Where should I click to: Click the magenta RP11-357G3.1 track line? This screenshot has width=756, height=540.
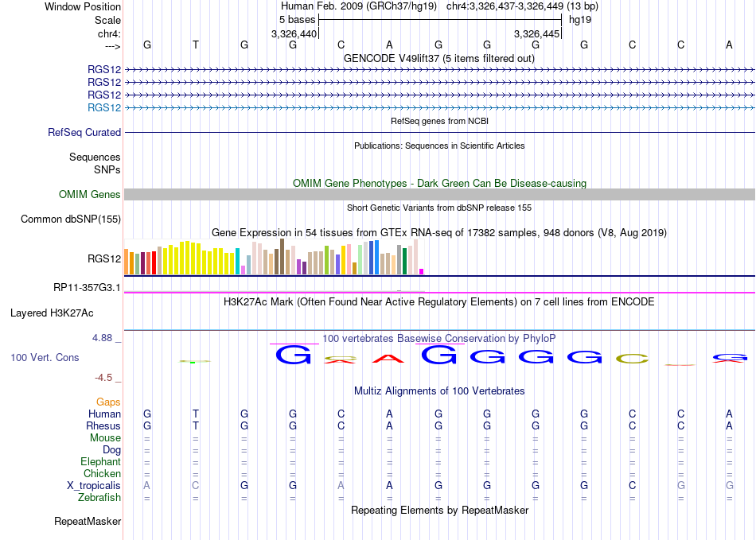pos(439,293)
